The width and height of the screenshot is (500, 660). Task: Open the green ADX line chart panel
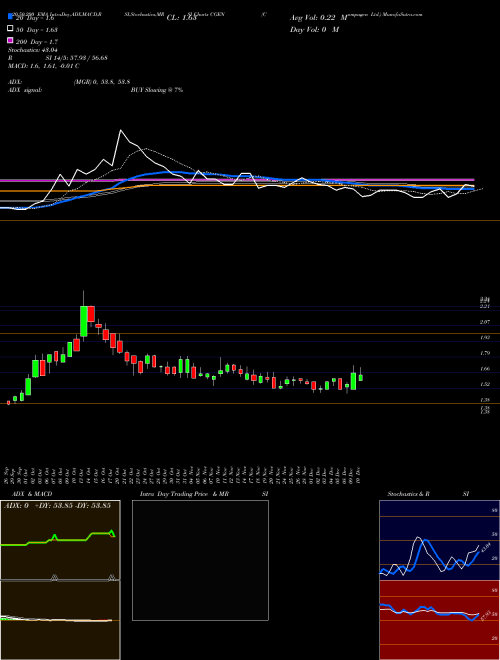60,540
